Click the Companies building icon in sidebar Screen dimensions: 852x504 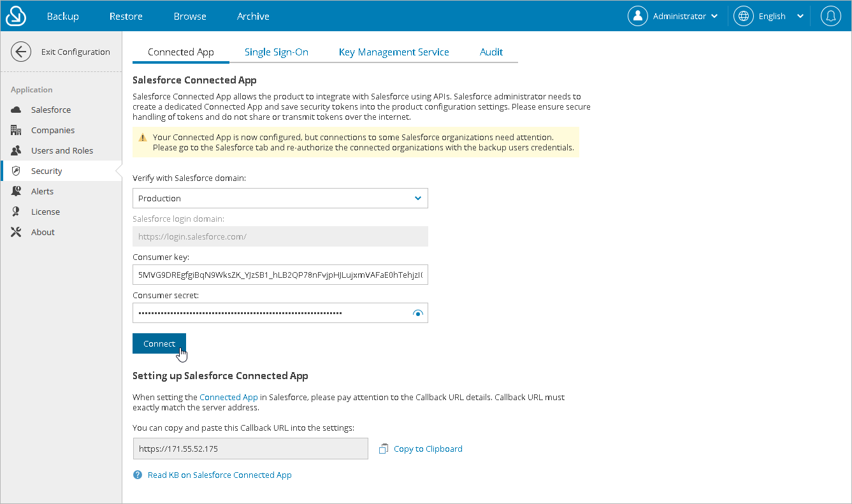[x=17, y=130]
